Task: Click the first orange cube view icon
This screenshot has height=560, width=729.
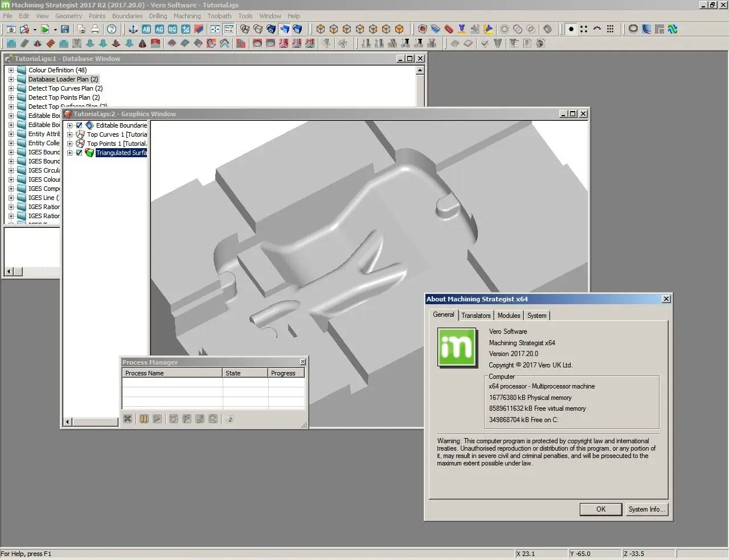Action: tap(321, 29)
